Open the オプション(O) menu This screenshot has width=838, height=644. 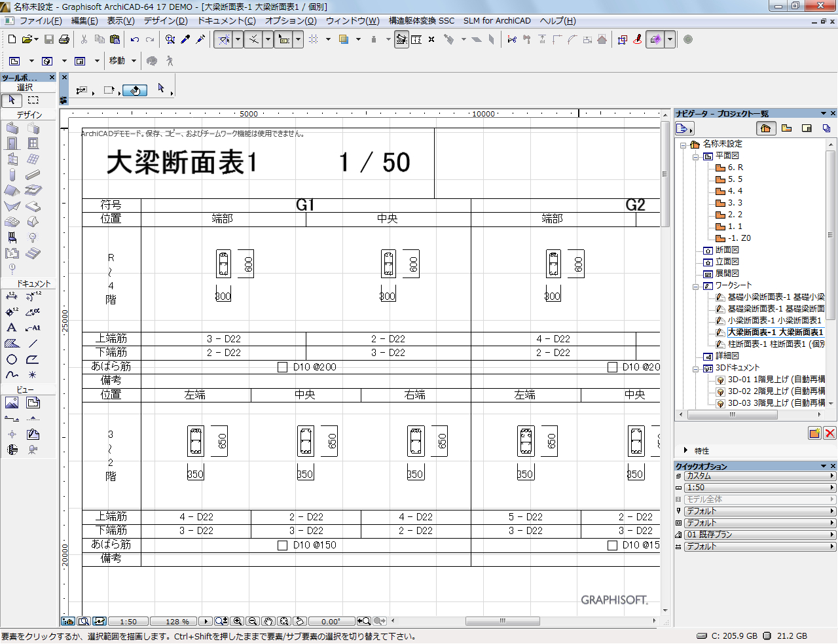tap(291, 21)
